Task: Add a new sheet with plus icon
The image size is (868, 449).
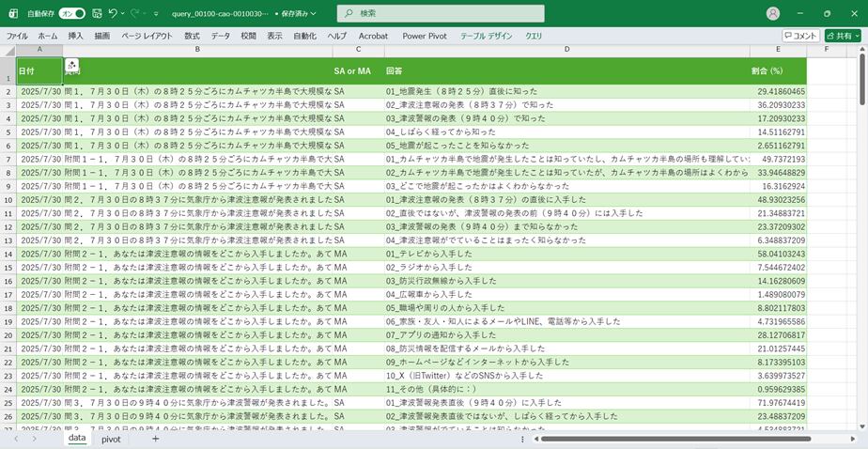Action: [156, 439]
